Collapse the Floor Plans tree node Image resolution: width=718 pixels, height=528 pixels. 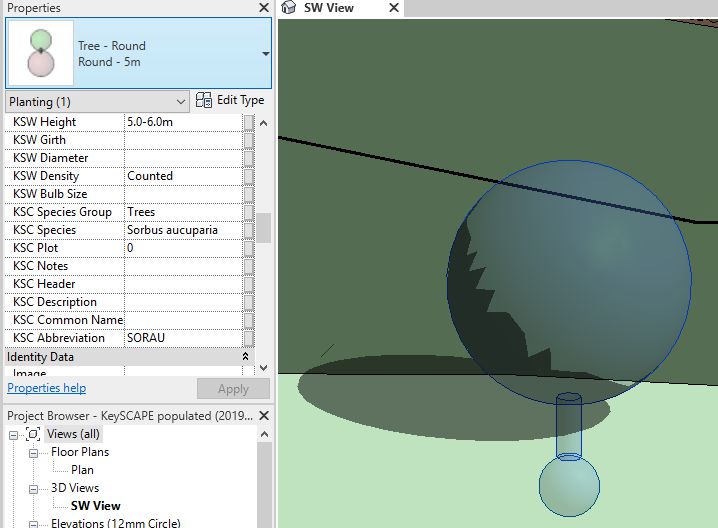pyautogui.click(x=33, y=452)
